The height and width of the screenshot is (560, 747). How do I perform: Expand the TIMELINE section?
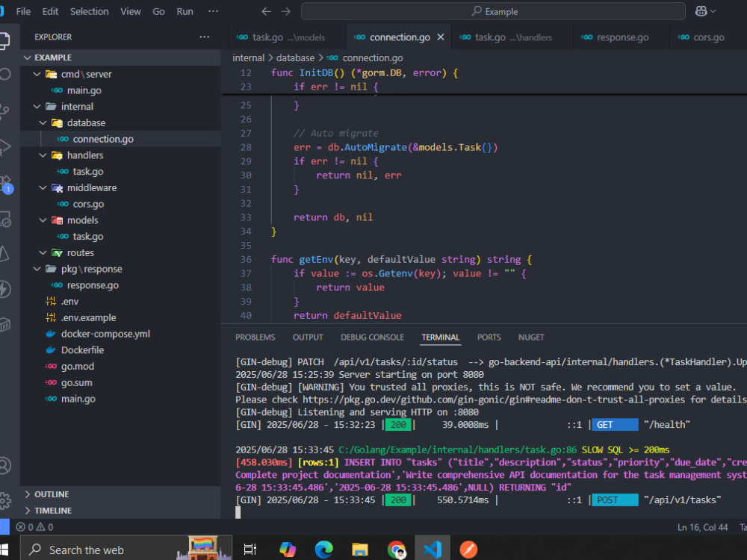(120, 511)
